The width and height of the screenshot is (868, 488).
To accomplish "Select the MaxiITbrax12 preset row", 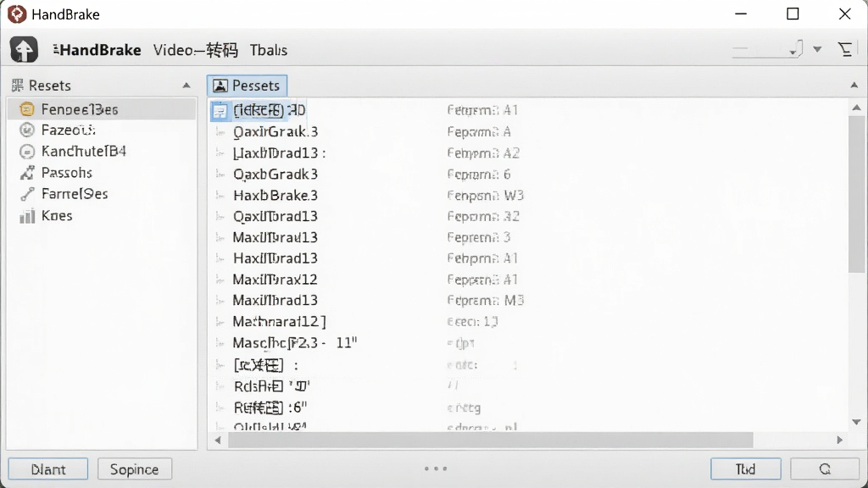I will [x=529, y=280].
